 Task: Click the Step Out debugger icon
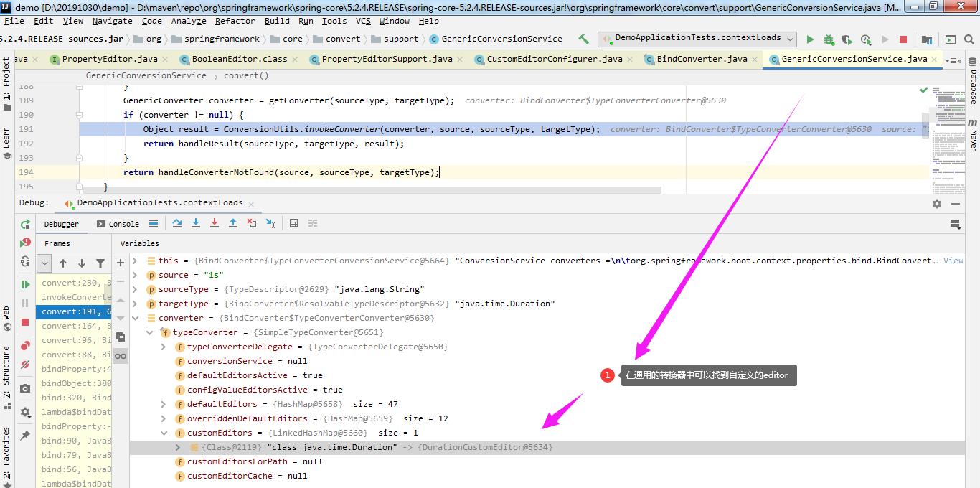click(233, 224)
